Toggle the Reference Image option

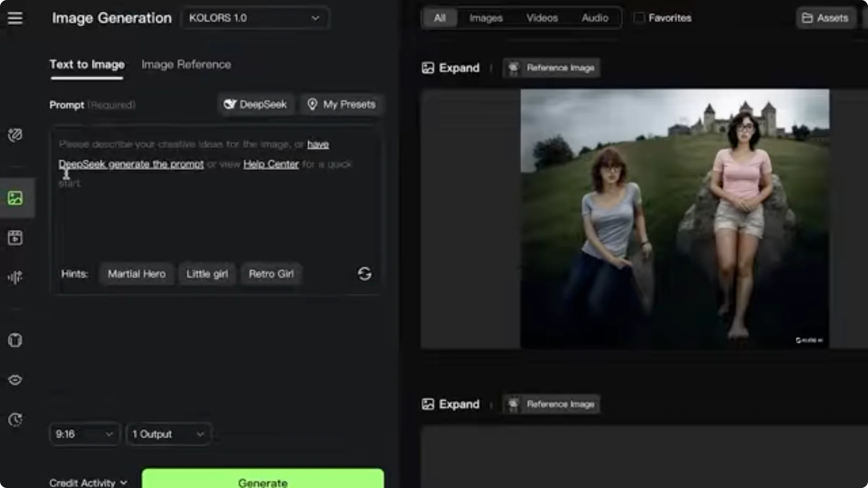pos(551,68)
